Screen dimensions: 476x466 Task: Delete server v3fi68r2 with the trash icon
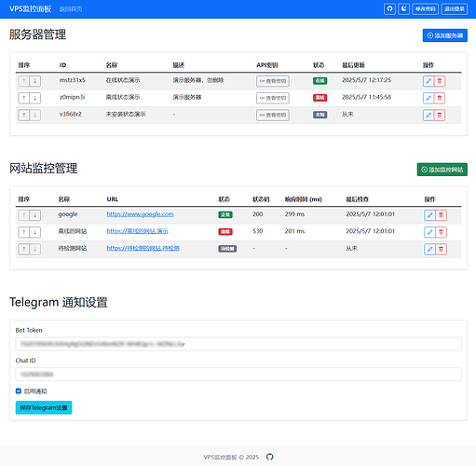coord(440,115)
